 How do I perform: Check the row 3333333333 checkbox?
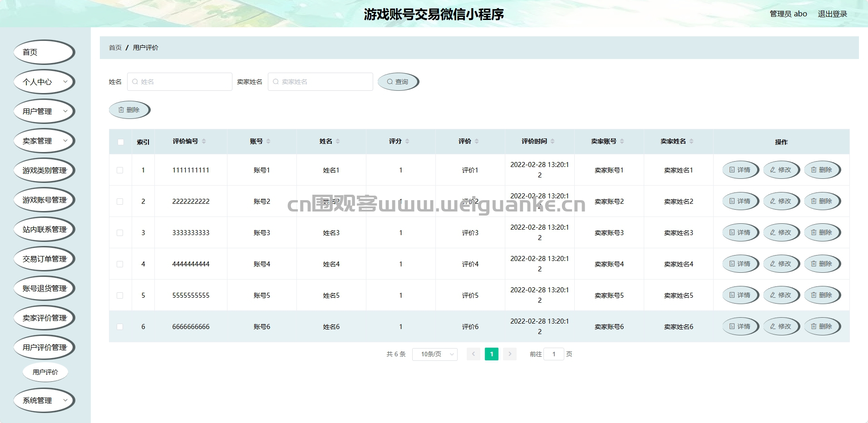(x=120, y=233)
